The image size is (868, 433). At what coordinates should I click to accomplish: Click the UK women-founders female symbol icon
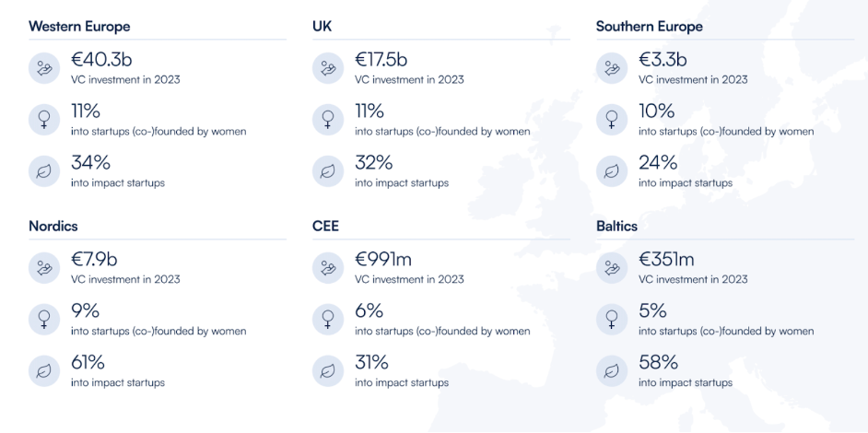328,120
